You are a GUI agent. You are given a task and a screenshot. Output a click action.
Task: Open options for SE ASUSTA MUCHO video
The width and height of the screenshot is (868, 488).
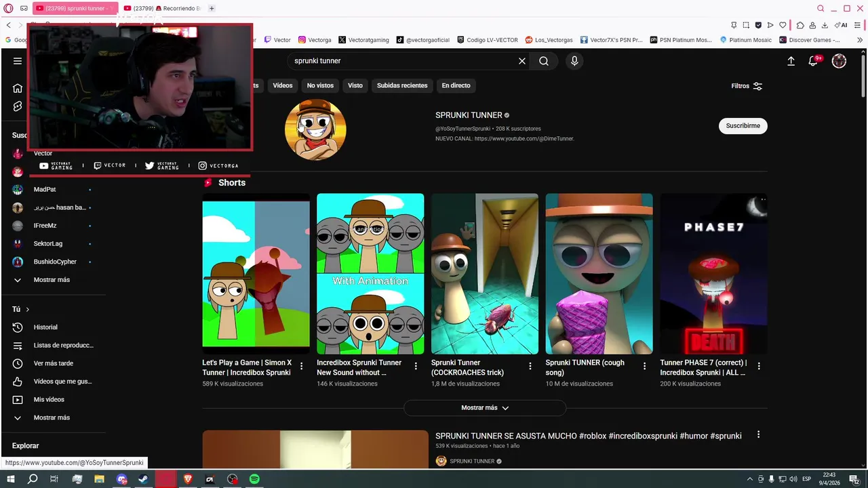(x=758, y=435)
